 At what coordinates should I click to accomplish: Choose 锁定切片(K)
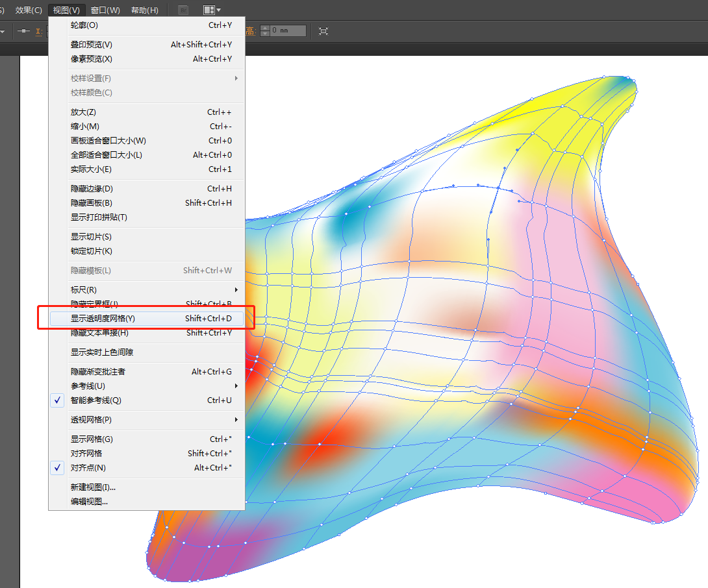(147, 251)
